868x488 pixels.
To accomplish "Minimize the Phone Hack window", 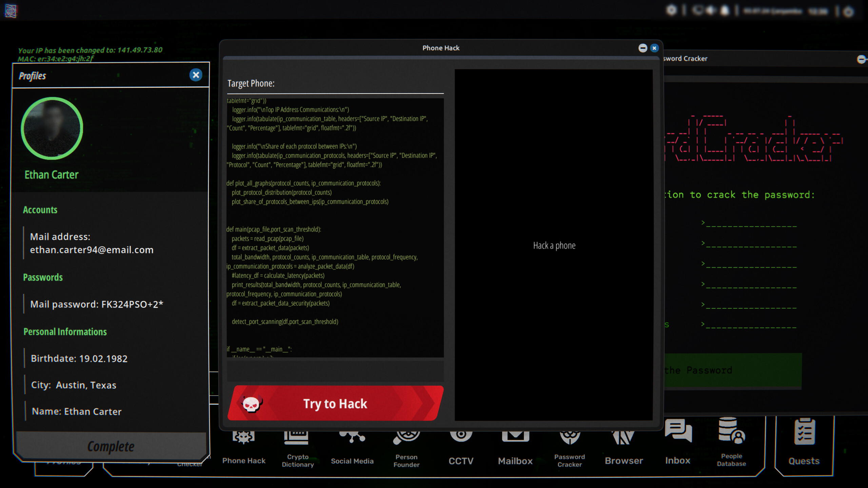I will point(643,48).
